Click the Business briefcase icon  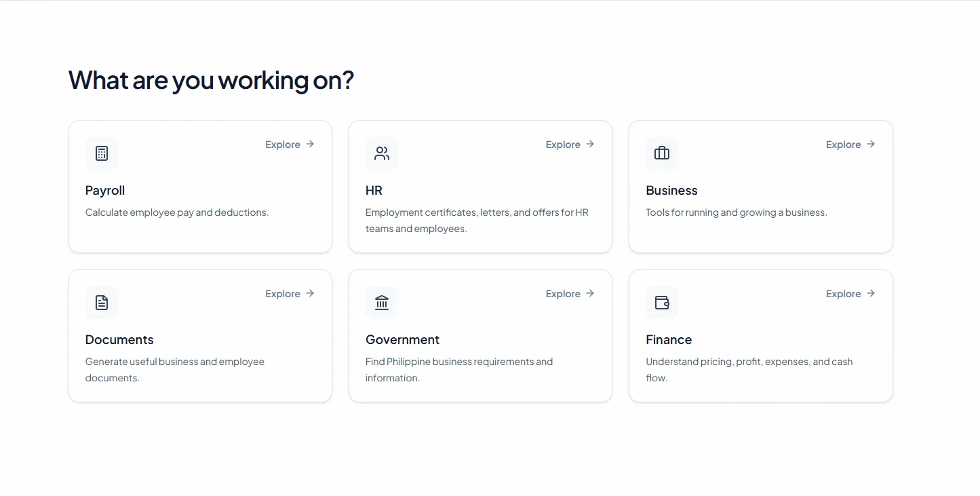(x=662, y=153)
